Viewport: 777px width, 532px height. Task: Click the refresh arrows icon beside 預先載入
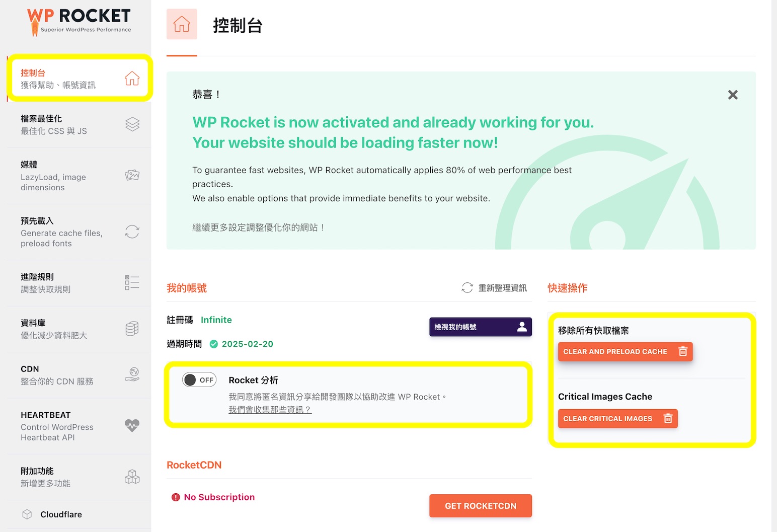pyautogui.click(x=132, y=232)
